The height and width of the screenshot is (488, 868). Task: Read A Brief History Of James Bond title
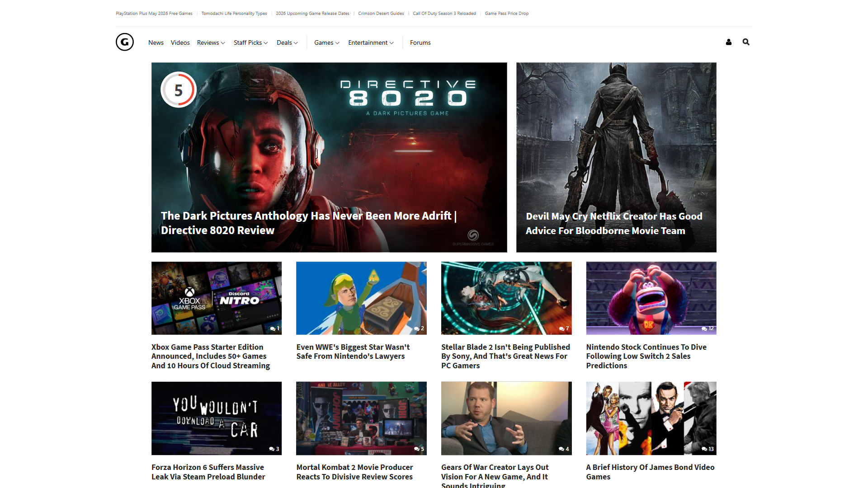tap(651, 472)
